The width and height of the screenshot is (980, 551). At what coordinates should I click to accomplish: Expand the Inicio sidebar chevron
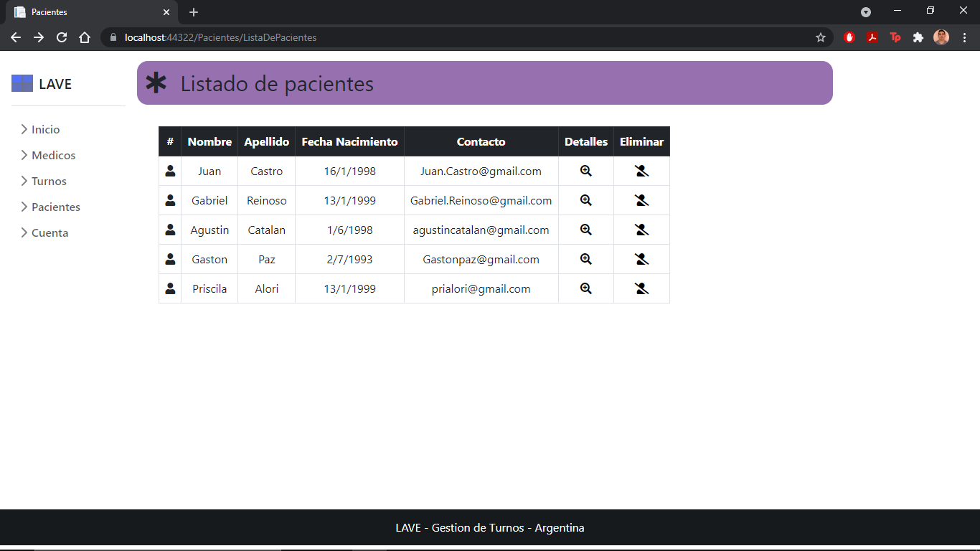pyautogui.click(x=24, y=129)
